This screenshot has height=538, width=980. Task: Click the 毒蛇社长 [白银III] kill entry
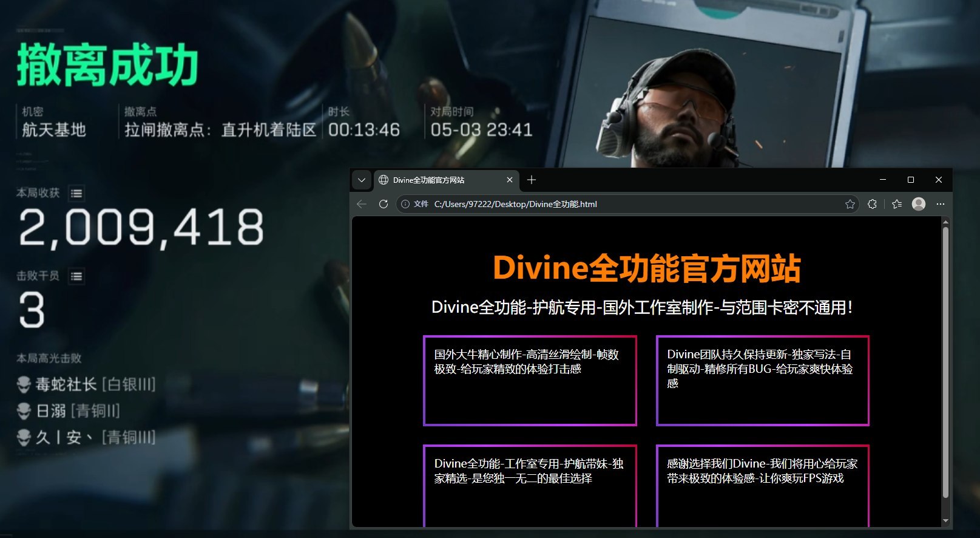86,384
